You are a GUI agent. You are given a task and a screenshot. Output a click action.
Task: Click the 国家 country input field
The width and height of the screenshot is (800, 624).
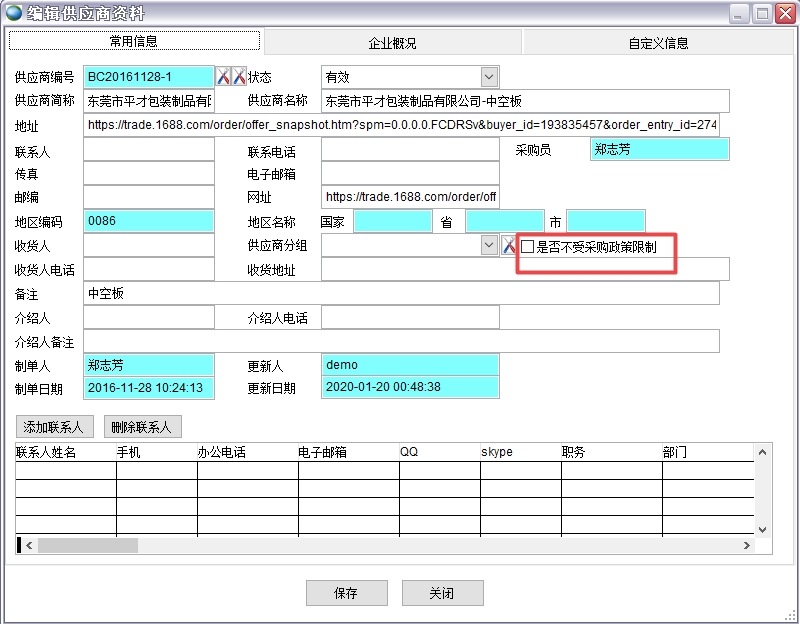pos(392,221)
